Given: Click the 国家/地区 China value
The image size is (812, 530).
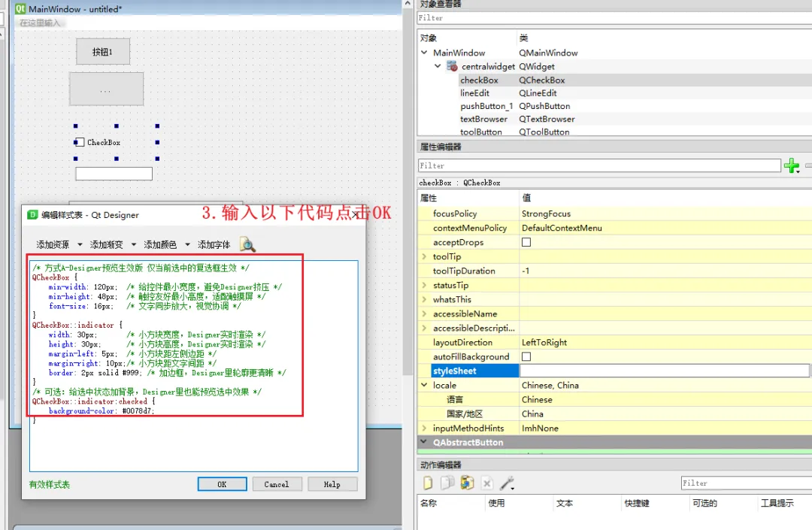Looking at the screenshot, I should (x=532, y=414).
